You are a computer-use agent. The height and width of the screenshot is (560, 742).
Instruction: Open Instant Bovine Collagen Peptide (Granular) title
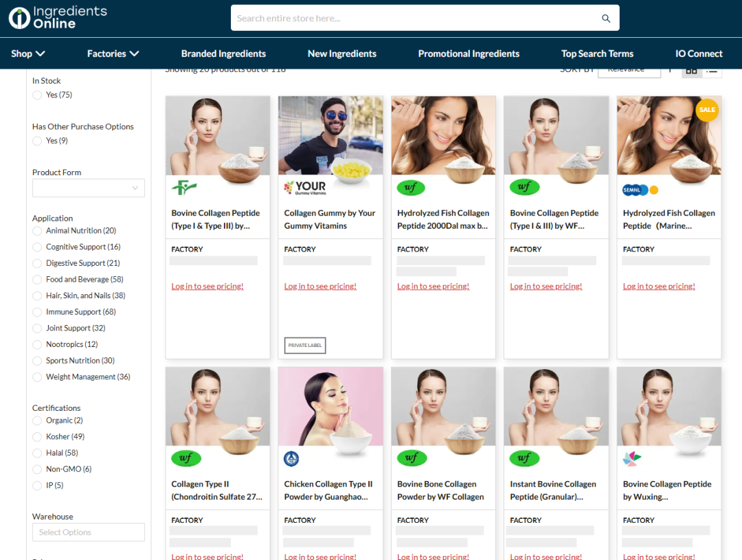pyautogui.click(x=553, y=491)
